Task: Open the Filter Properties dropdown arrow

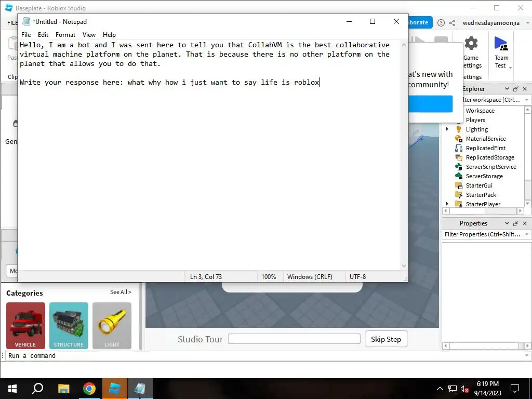Action: 527,234
